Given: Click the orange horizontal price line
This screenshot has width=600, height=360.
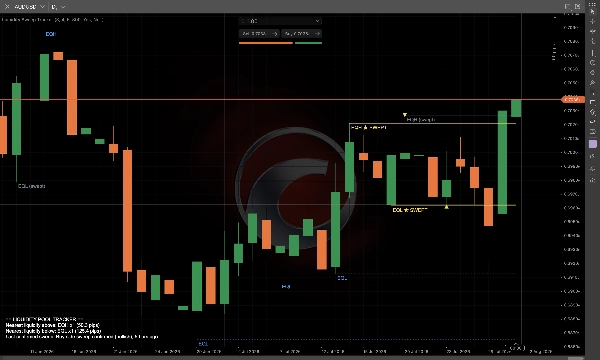Looking at the screenshot, I should tap(280, 99).
